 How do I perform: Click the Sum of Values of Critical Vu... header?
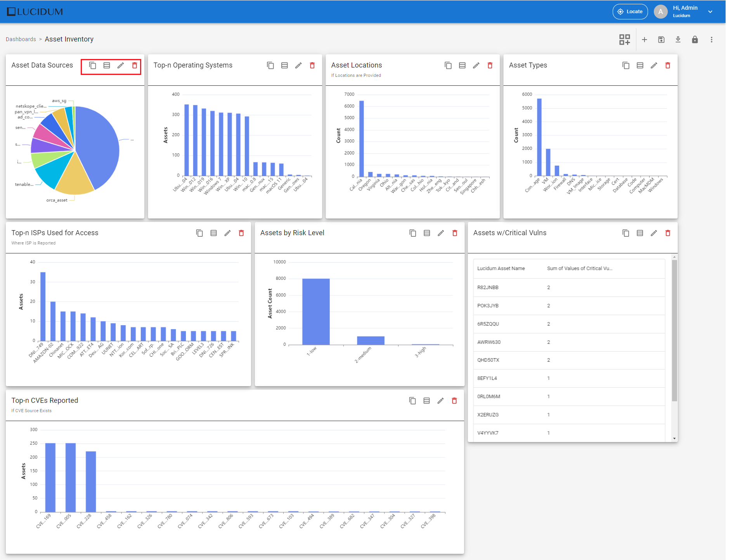580,268
